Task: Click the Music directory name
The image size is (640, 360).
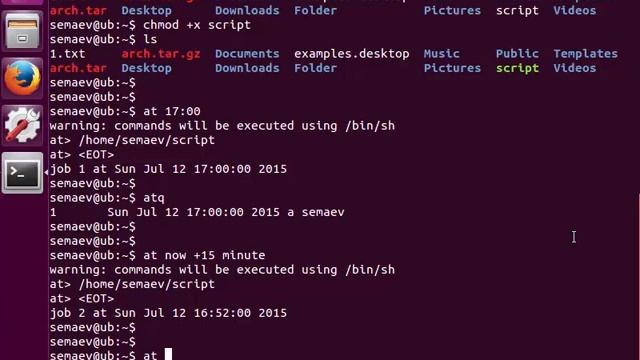Action: tap(441, 54)
